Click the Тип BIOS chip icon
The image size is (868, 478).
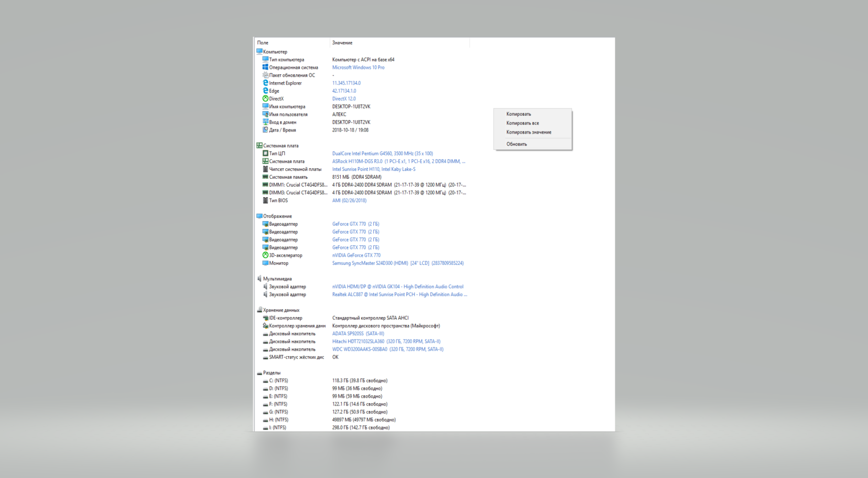pos(265,200)
